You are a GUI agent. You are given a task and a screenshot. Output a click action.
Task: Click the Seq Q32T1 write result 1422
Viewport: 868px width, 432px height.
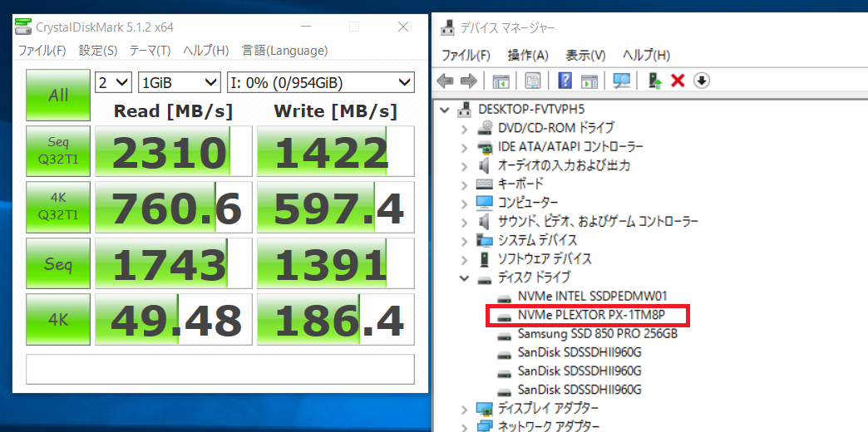pyautogui.click(x=335, y=151)
